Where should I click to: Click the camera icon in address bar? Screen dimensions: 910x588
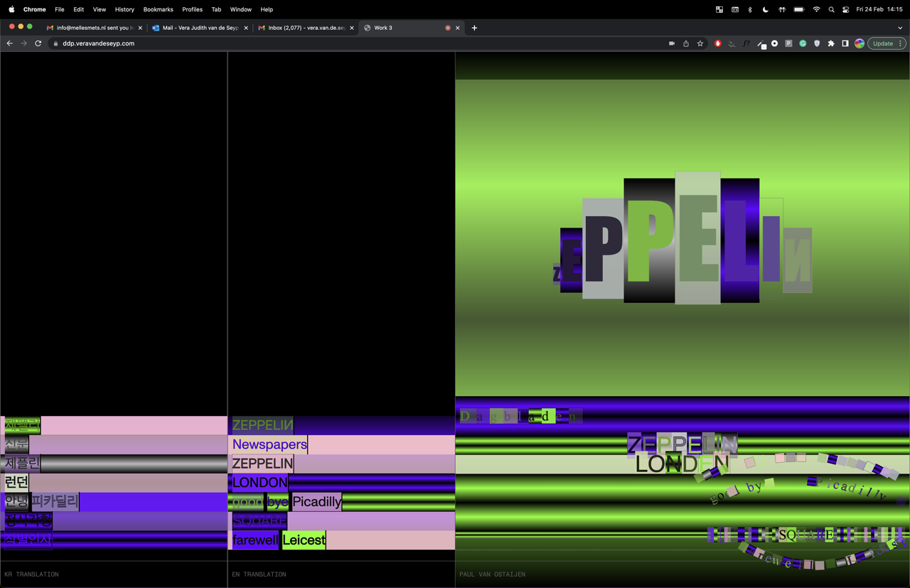[672, 43]
